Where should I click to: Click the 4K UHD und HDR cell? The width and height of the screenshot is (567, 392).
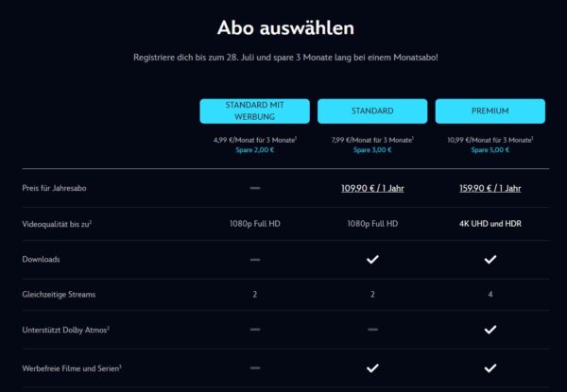point(490,224)
